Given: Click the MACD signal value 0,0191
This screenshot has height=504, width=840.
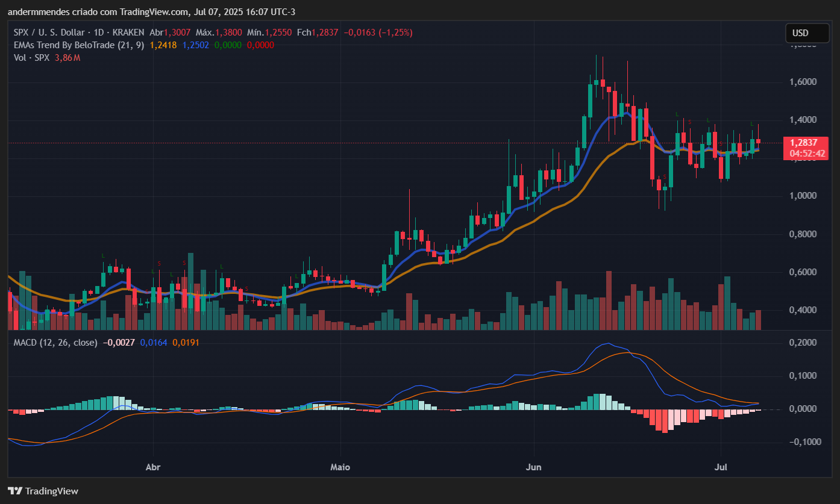Looking at the screenshot, I should point(186,343).
